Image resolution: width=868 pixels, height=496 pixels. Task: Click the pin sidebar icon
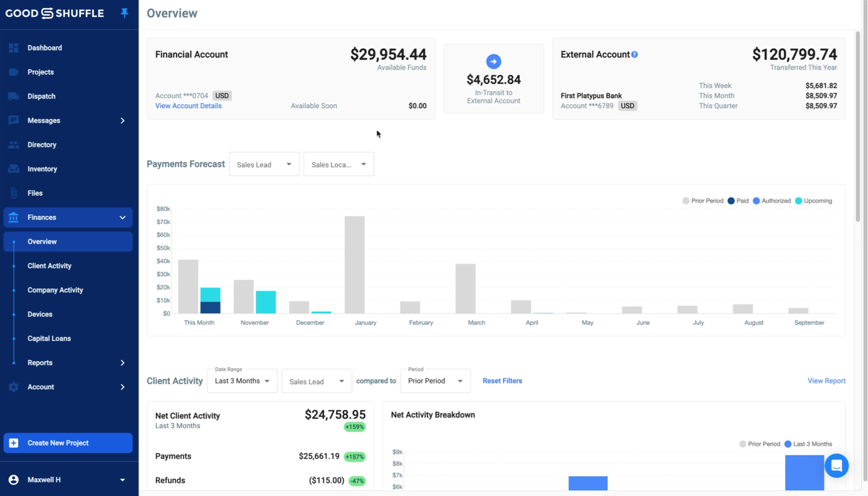pyautogui.click(x=124, y=13)
